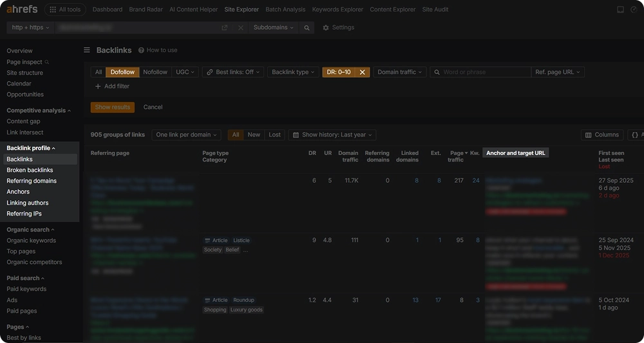This screenshot has height=343, width=644.
Task: Go to Site Audit
Action: point(435,10)
